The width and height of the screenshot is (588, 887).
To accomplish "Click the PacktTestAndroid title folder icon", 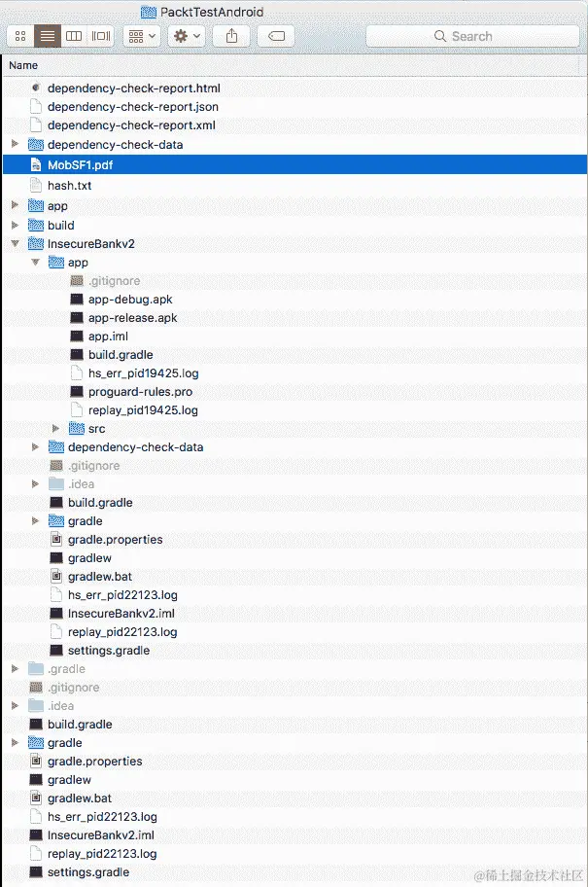I will click(x=148, y=12).
